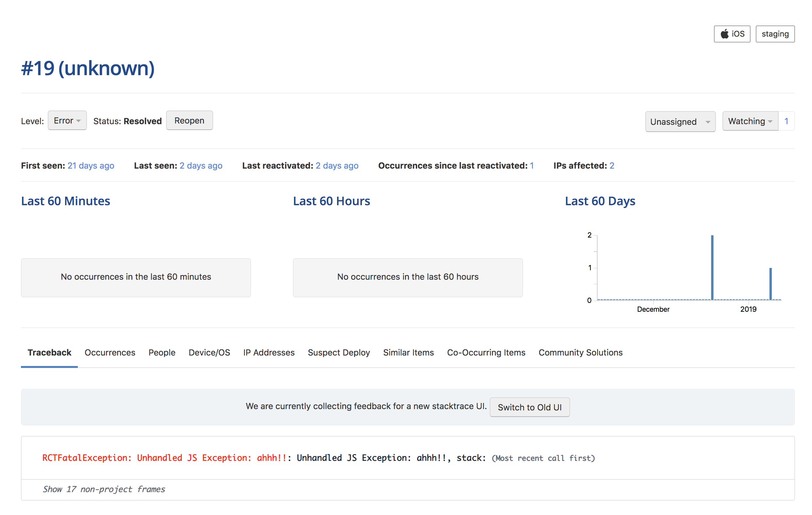View the Device/OS tab
Image resolution: width=812 pixels, height=515 pixels.
click(209, 353)
